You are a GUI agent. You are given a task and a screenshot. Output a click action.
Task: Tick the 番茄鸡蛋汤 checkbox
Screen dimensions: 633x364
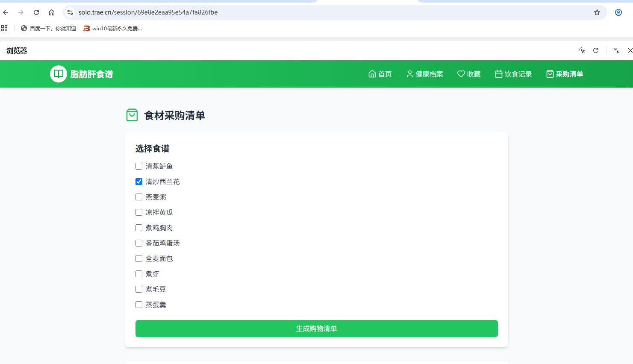139,243
